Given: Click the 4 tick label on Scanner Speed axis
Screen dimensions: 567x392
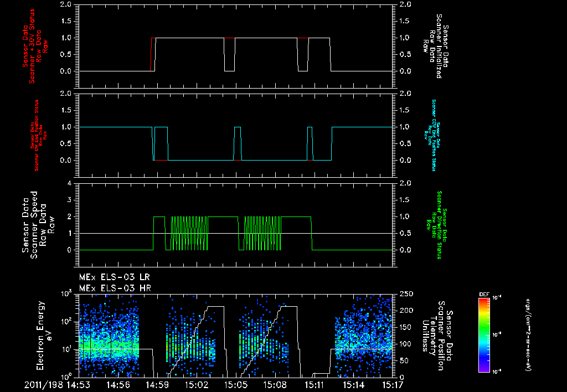Looking at the screenshot, I should [x=69, y=183].
